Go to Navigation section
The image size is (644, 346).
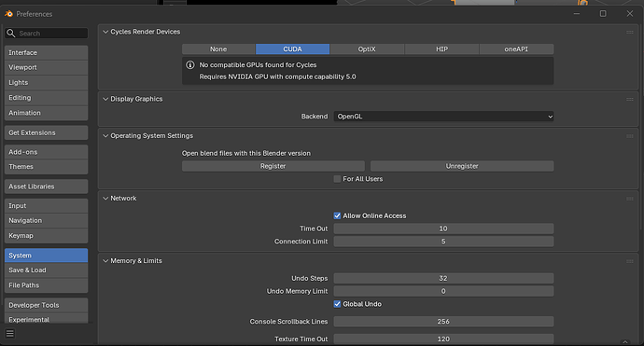click(46, 220)
